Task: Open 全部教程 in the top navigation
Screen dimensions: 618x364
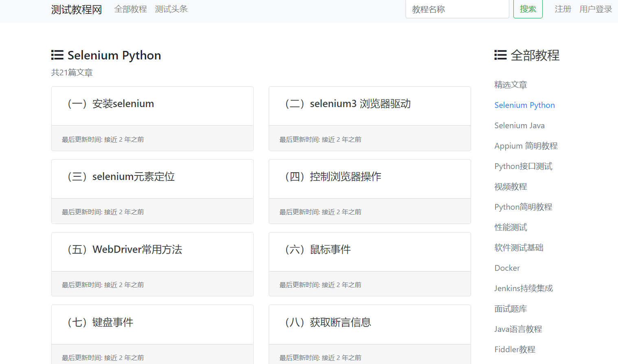Action: pyautogui.click(x=131, y=9)
